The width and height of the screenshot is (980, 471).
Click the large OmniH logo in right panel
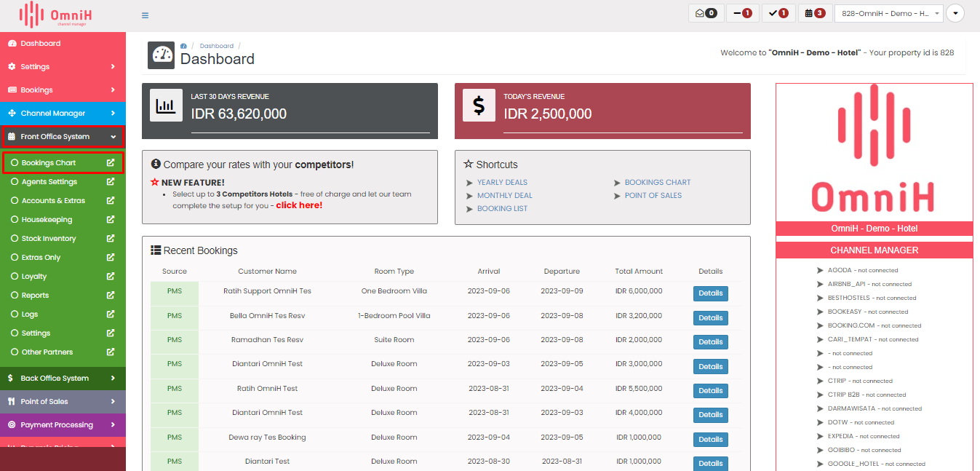(873, 148)
